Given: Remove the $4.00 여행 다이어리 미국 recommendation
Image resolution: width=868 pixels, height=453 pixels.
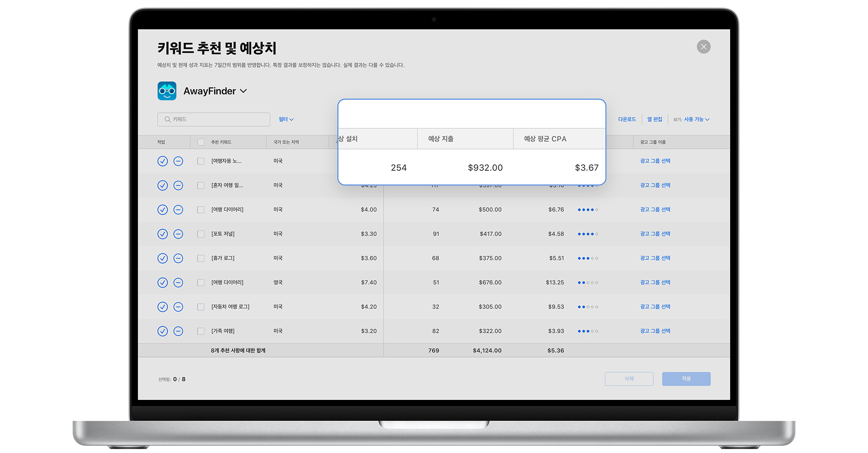Looking at the screenshot, I should [x=178, y=210].
